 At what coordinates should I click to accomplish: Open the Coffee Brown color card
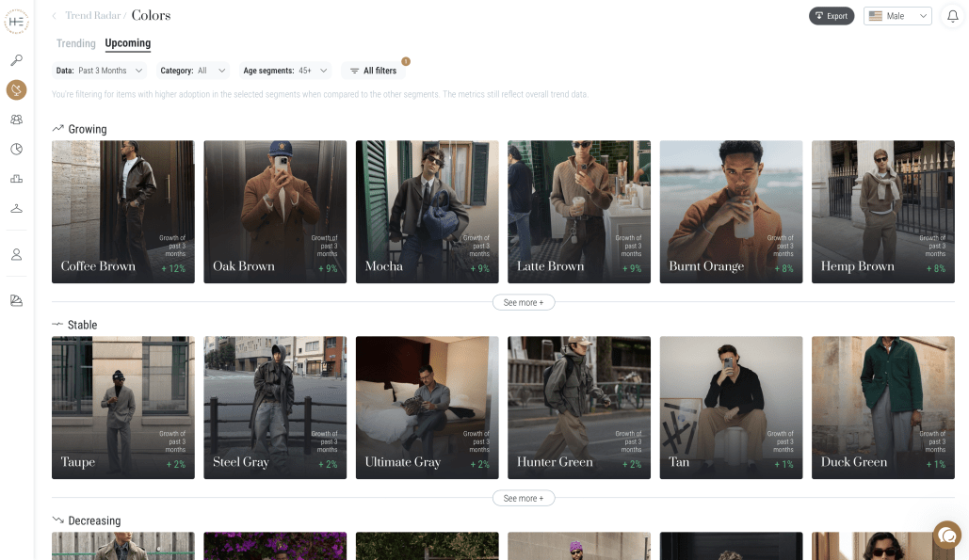123,212
